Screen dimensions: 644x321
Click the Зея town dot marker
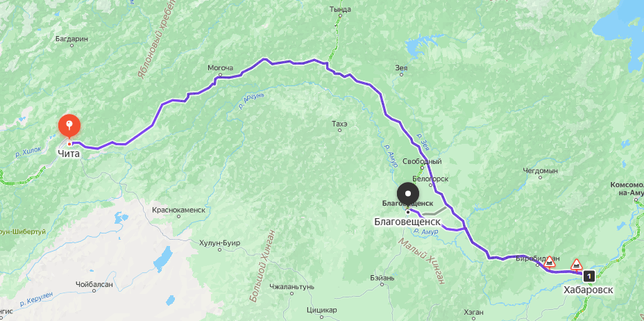[x=401, y=75]
